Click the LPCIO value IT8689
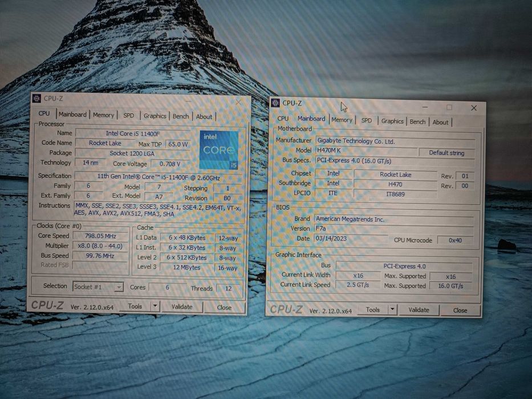Viewport: 532px width, 399px height. tap(395, 194)
